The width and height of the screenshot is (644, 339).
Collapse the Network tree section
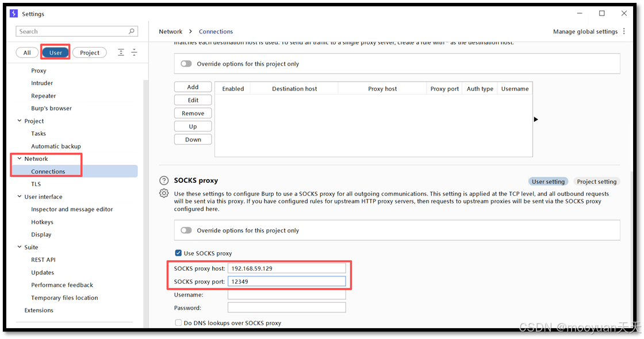20,159
